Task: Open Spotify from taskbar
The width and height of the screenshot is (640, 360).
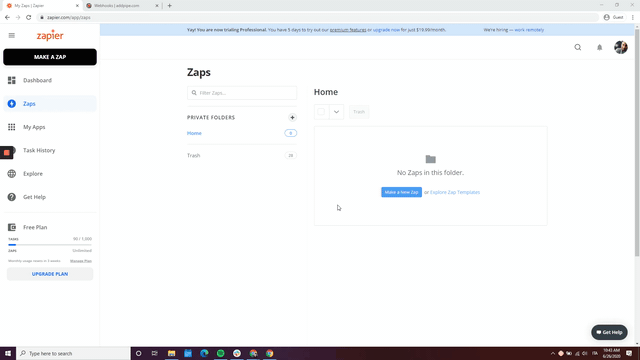Action: coord(220,353)
